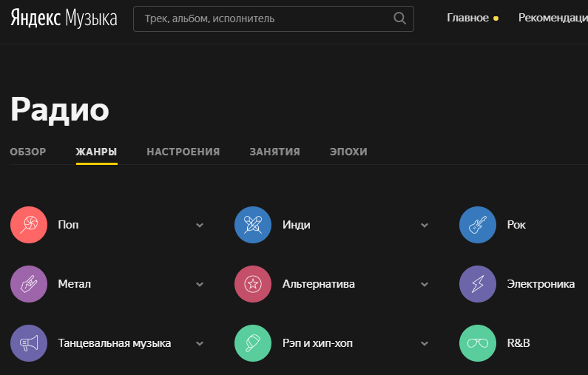Open the Рэп и хип-хоп label

[317, 343]
